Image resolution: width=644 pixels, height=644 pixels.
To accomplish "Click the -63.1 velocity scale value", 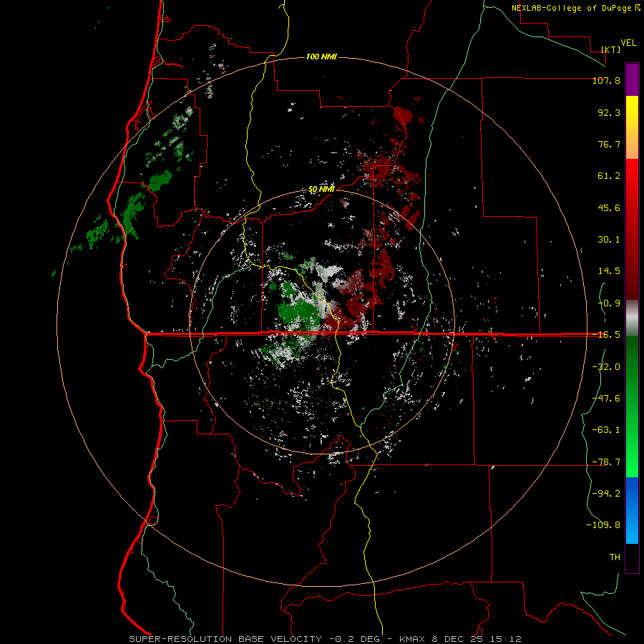I will tap(606, 430).
